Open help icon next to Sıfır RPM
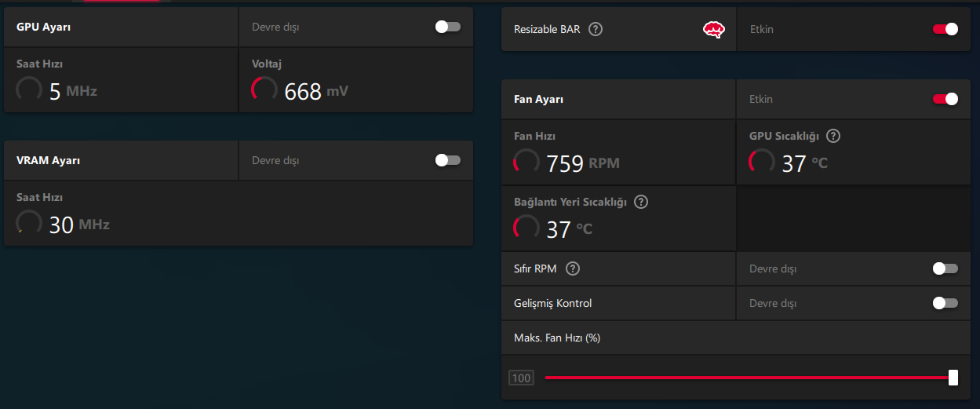The width and height of the screenshot is (980, 409). (573, 268)
